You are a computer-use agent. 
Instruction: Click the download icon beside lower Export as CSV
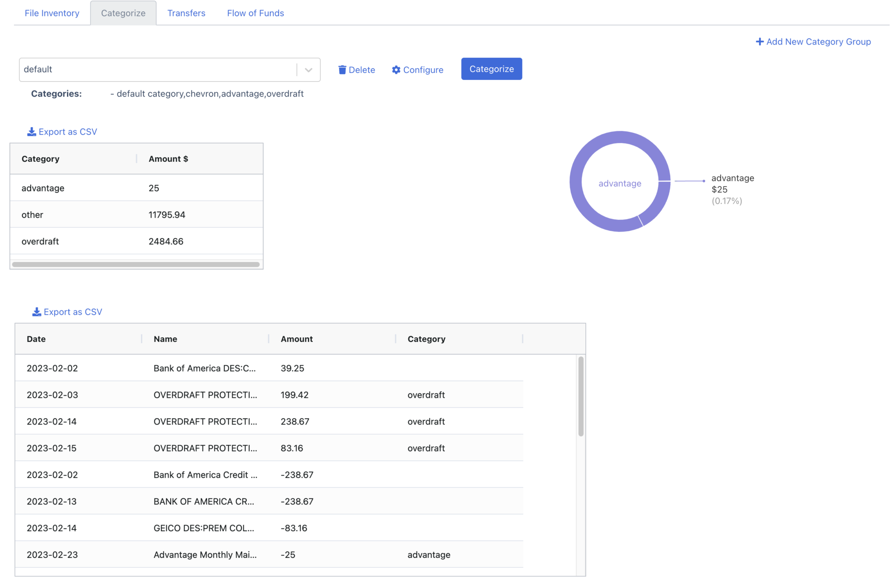tap(36, 312)
